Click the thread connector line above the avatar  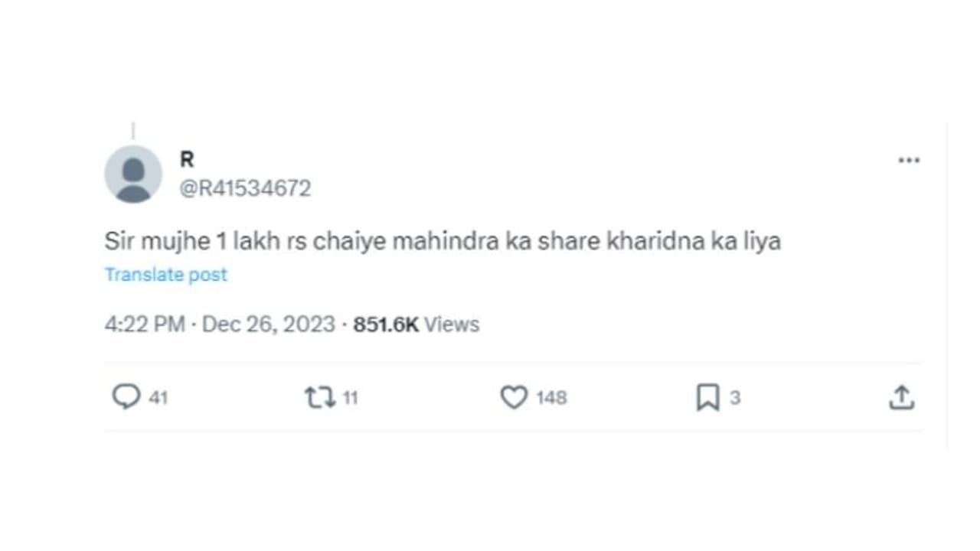pyautogui.click(x=133, y=131)
